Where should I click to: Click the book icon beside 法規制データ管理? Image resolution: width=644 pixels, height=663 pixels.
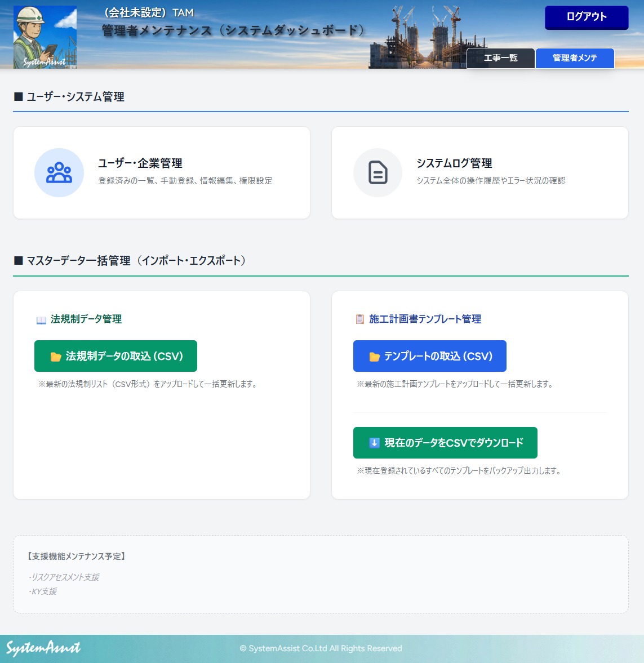[x=41, y=320]
